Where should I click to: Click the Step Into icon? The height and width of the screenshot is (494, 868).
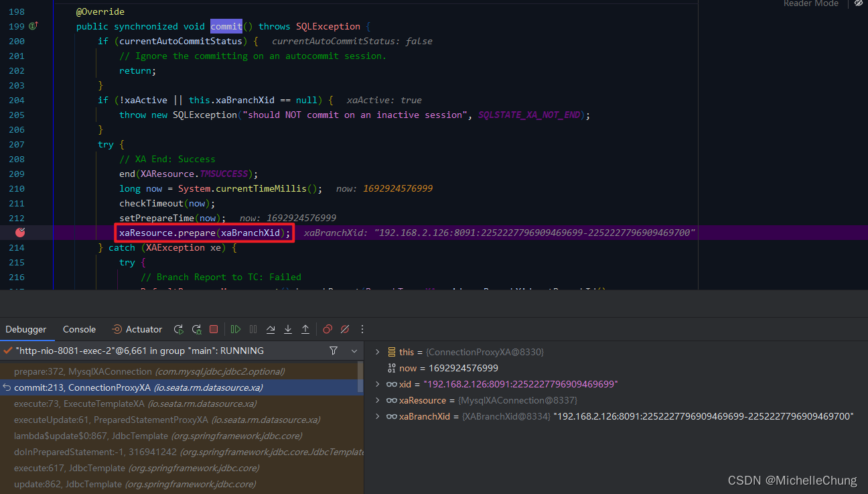click(288, 329)
